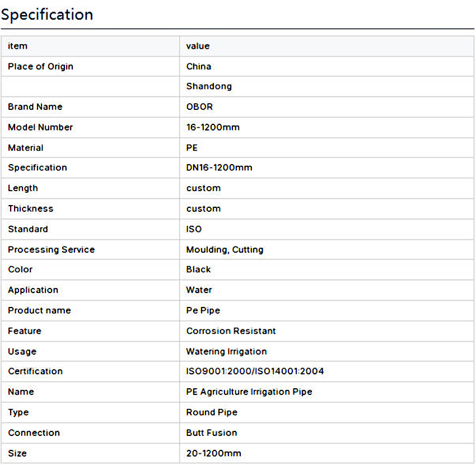Select the 'Butt Fusion' connection value
Image resolution: width=476 pixels, height=465 pixels.
(x=212, y=433)
